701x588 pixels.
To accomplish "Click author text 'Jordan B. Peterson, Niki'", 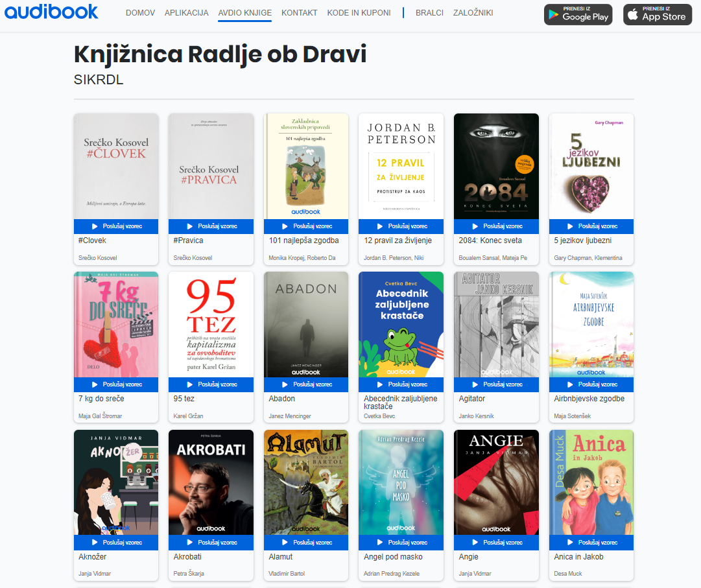I will click(x=394, y=258).
